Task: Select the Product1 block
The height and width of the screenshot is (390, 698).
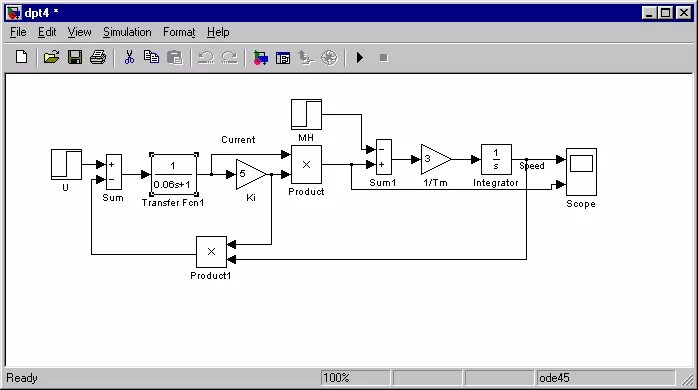Action: point(211,252)
